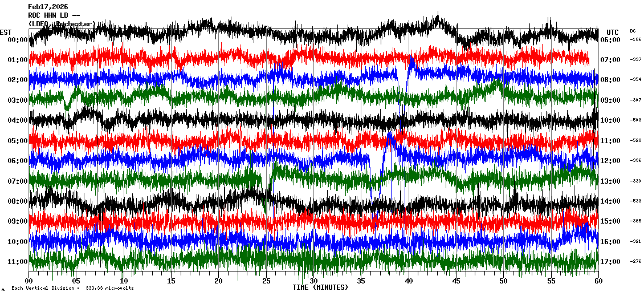Click the DC value -396
Screen dimensions: 644x296
tap(635, 160)
